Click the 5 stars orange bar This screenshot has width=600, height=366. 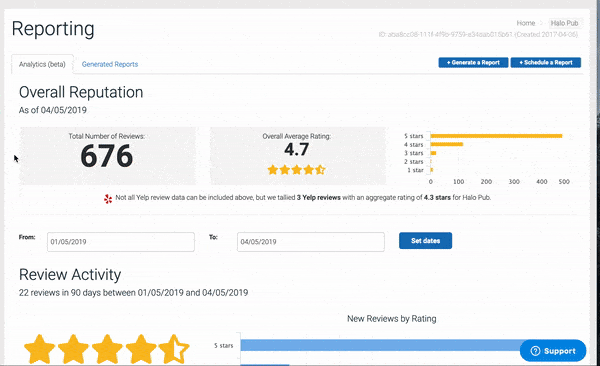pos(496,136)
